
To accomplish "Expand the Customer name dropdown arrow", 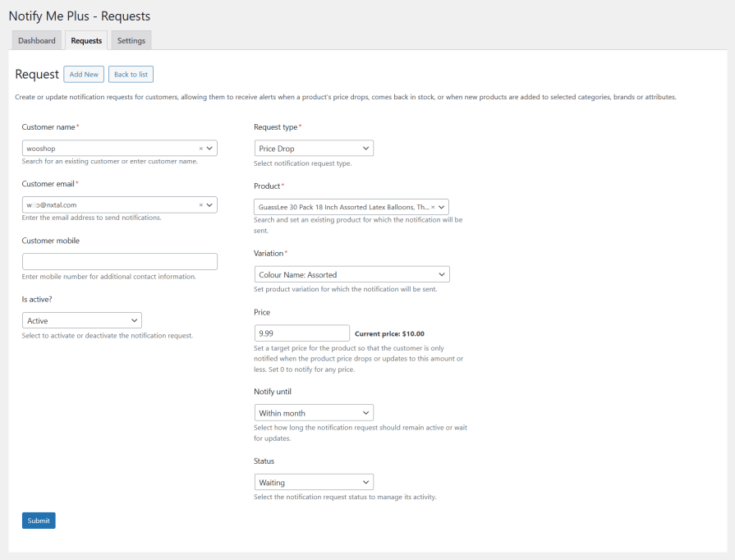I will click(209, 149).
